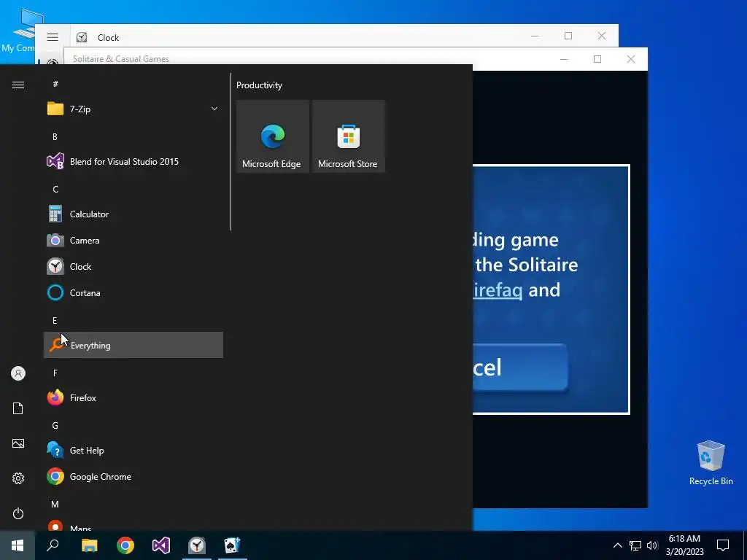
Task: Maximize the Solitaire & Casual Games window
Action: [597, 59]
